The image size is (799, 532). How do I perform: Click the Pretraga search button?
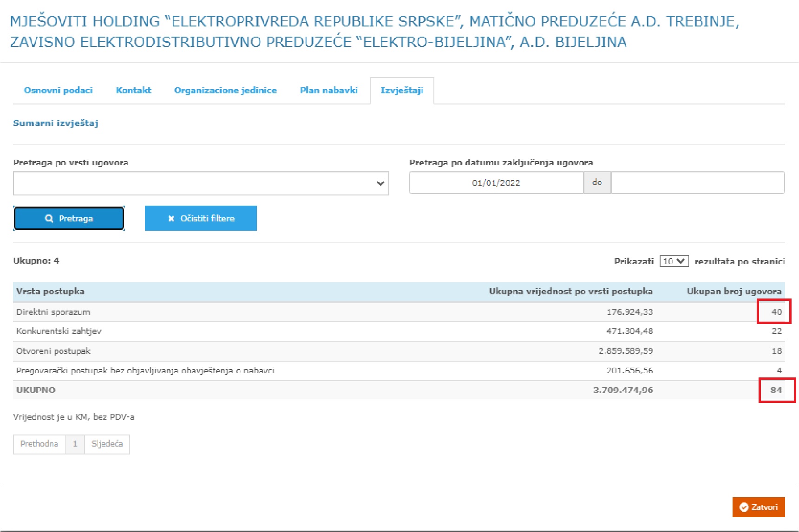click(69, 218)
